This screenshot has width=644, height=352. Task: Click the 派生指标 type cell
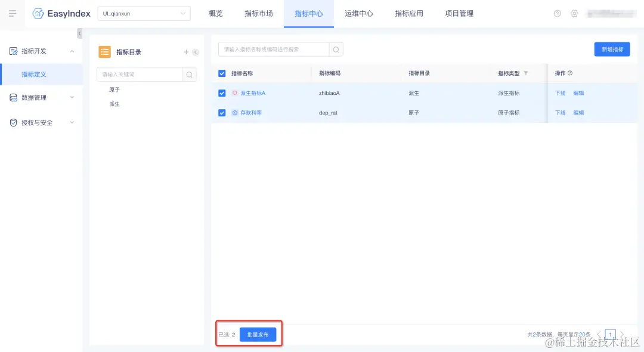509,93
